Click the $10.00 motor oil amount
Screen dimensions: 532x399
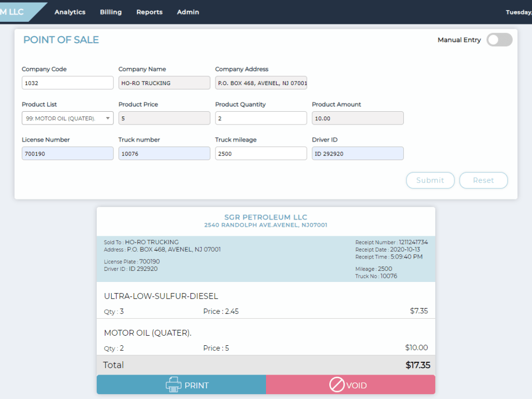tap(417, 347)
